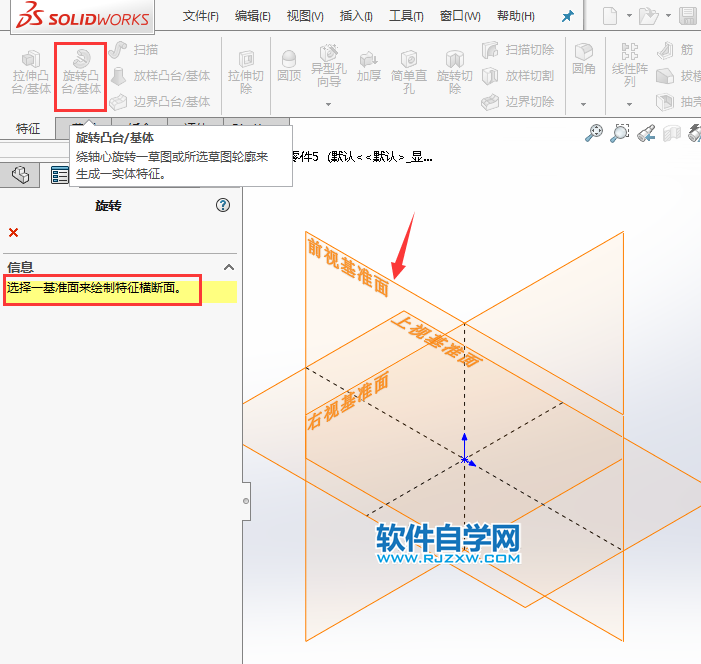This screenshot has height=664, width=701.
Task: Select the Swept Boss (扫描) tool
Action: click(x=133, y=50)
